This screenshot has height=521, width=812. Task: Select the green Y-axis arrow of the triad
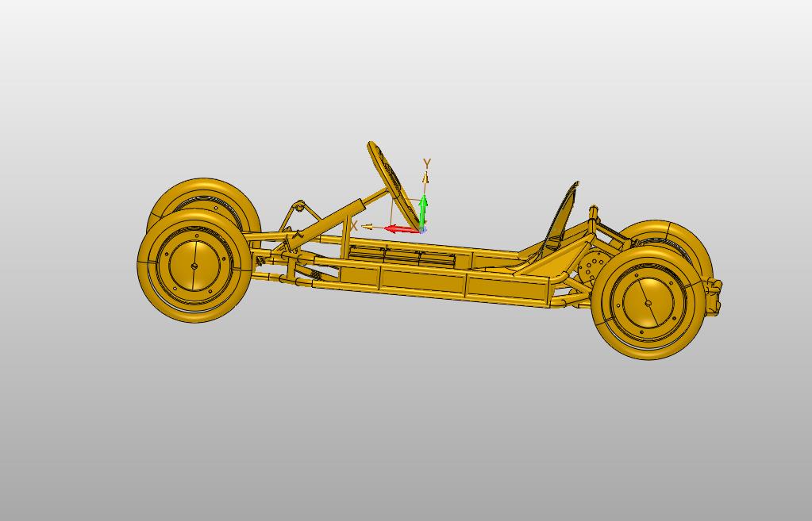click(x=423, y=211)
